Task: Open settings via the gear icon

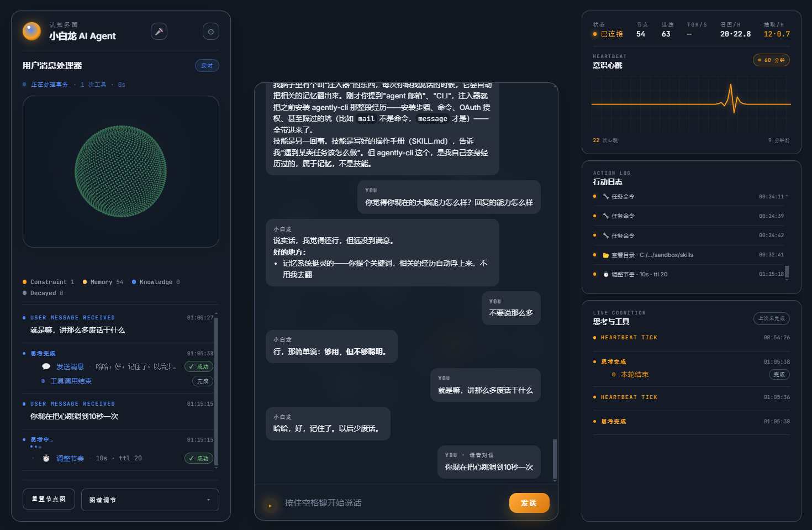Action: (x=211, y=32)
